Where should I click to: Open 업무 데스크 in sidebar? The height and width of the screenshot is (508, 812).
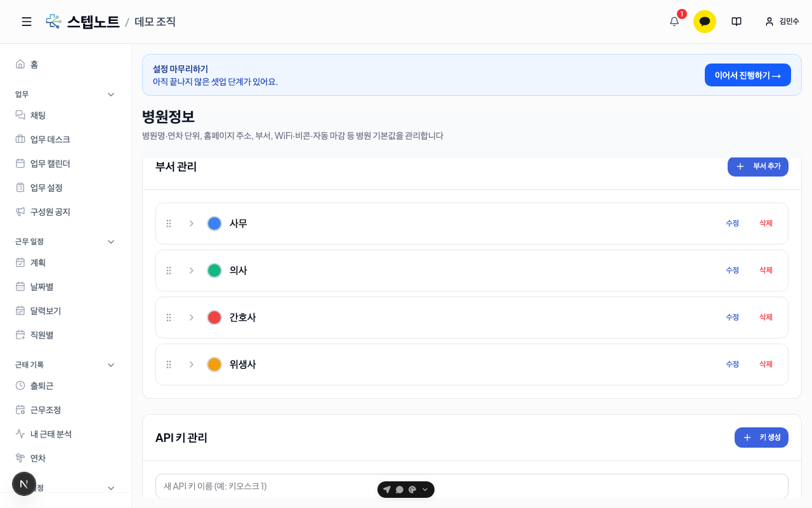(66, 139)
